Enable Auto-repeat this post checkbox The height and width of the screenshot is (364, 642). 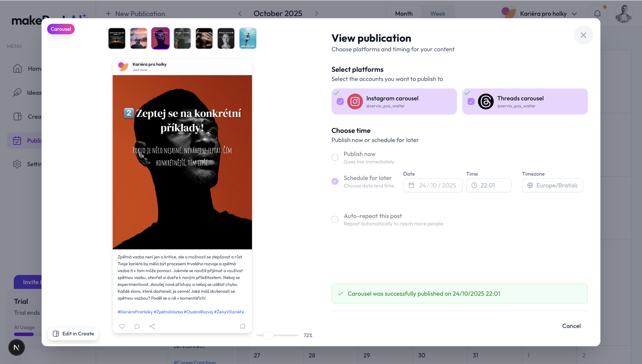point(335,219)
